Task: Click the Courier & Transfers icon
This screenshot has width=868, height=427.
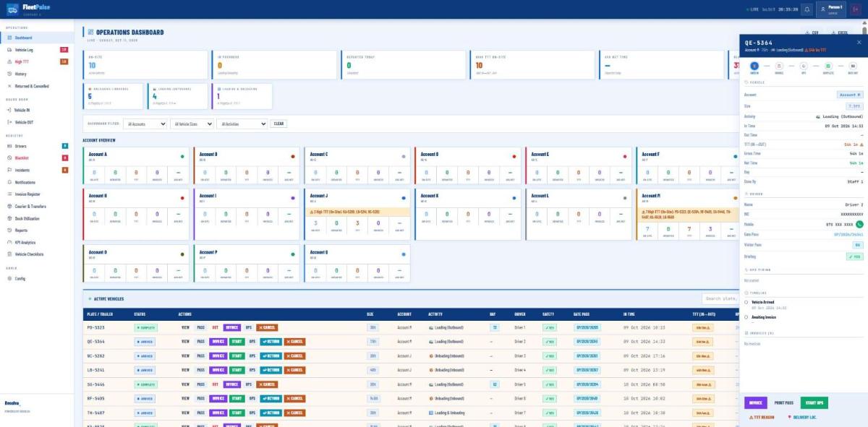Action: (9, 207)
